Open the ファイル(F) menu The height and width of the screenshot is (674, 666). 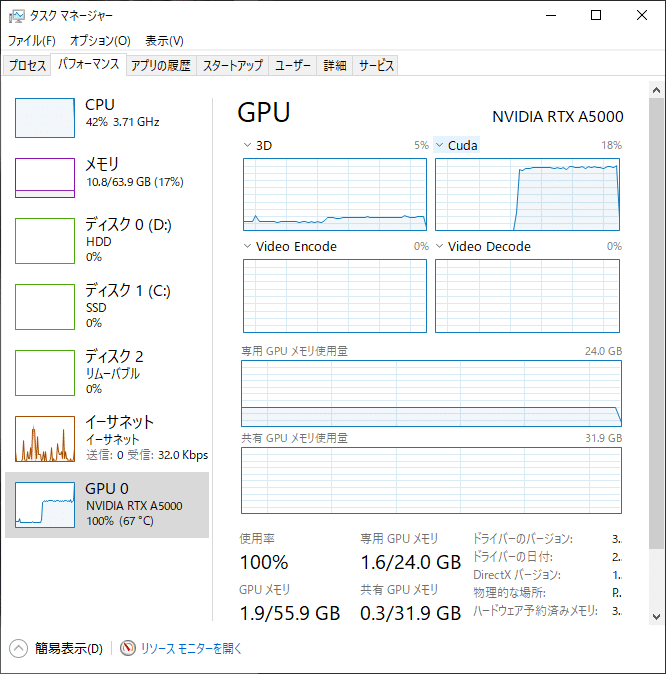[x=32, y=40]
